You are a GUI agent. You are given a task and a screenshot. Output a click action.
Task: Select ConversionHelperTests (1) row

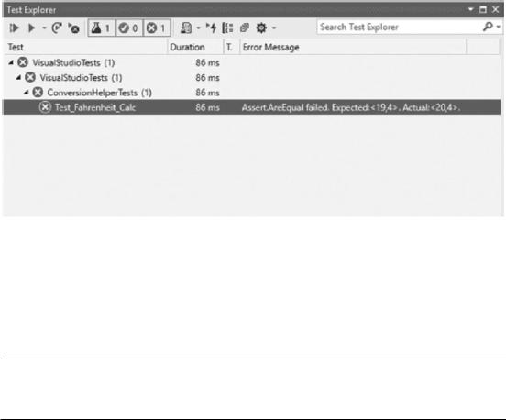(251, 93)
